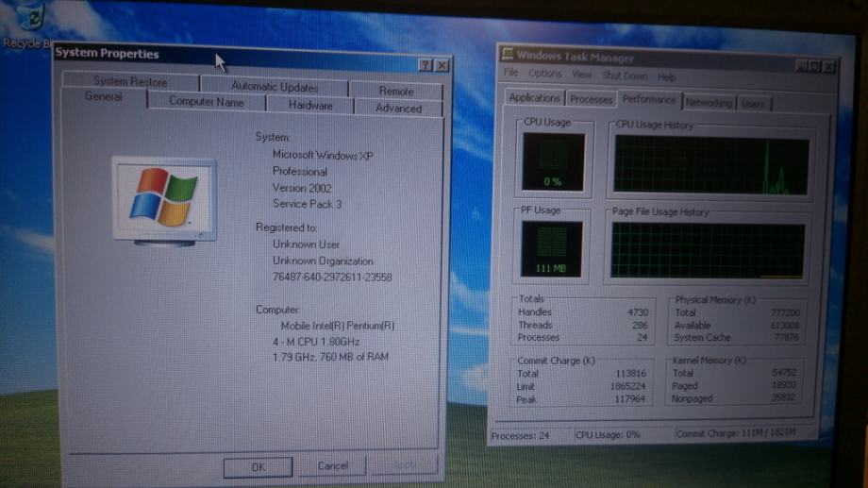Open the Users tab
Image resolution: width=868 pixels, height=488 pixels.
753,104
